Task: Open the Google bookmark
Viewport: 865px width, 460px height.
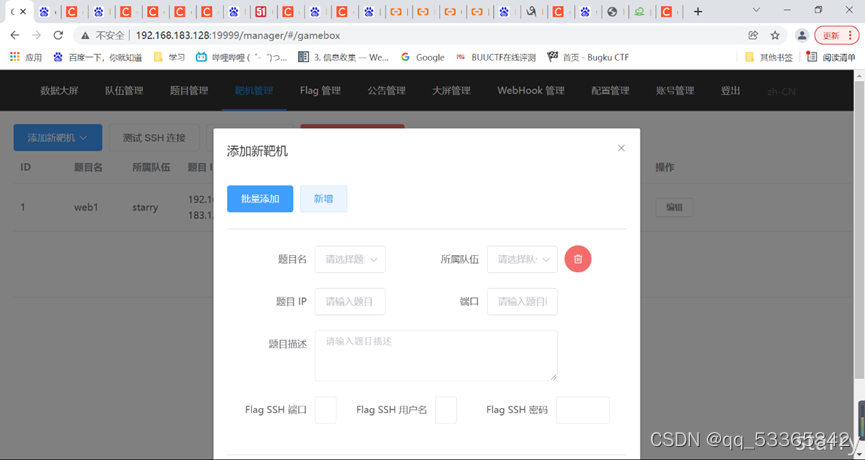Action: 423,57
